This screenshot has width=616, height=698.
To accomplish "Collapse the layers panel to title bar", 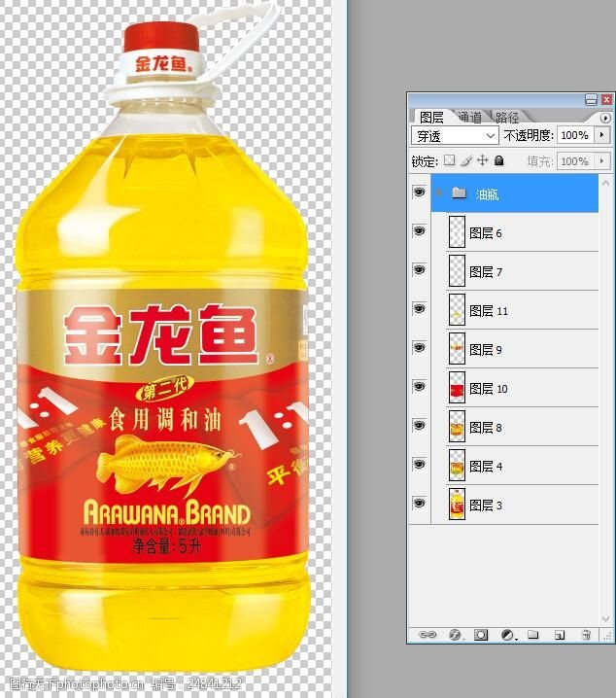I will [x=591, y=99].
